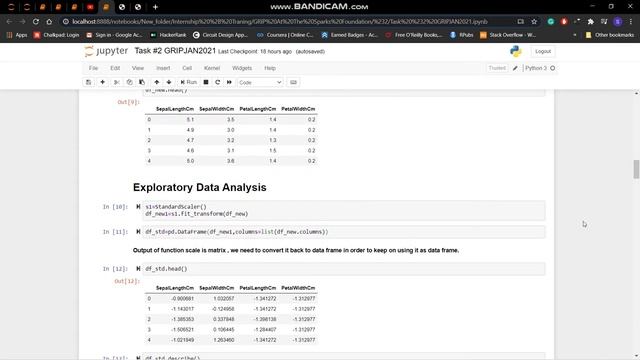The width and height of the screenshot is (640, 360).
Task: Open the RPubs bookmark
Action: click(x=462, y=35)
